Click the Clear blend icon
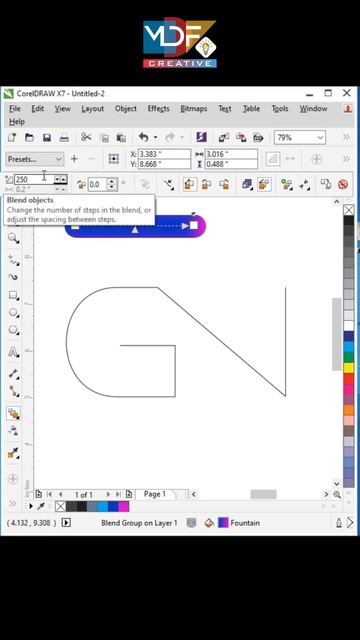 coord(343,184)
